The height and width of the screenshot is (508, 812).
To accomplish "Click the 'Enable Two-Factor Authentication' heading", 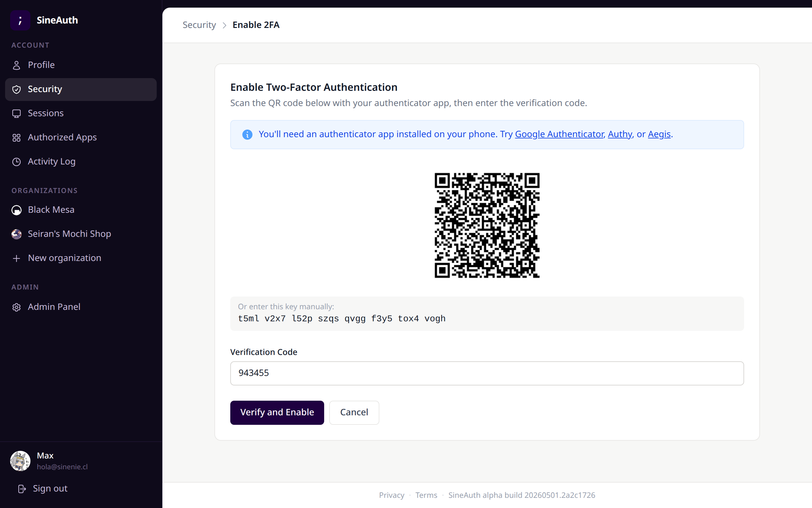I will [x=314, y=87].
